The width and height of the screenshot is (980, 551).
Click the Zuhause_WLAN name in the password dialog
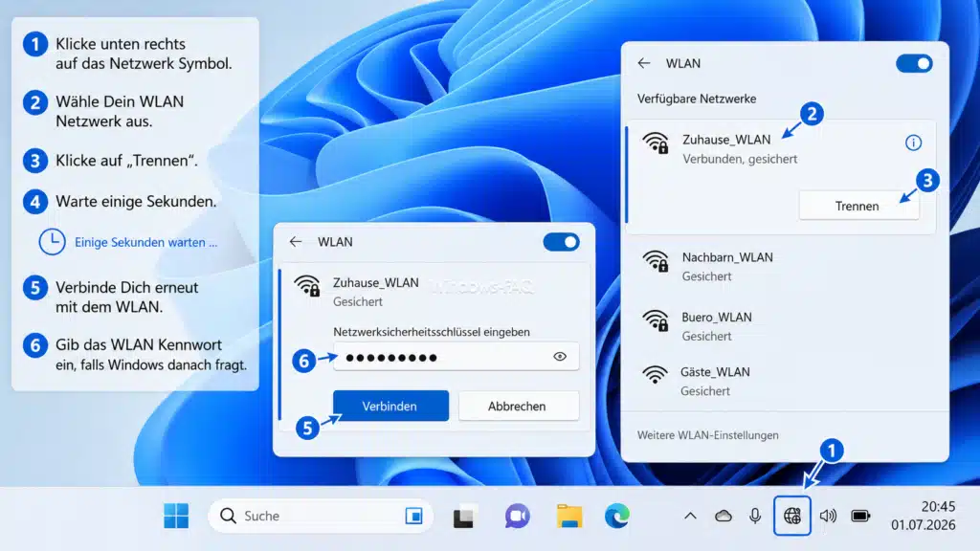tap(375, 282)
